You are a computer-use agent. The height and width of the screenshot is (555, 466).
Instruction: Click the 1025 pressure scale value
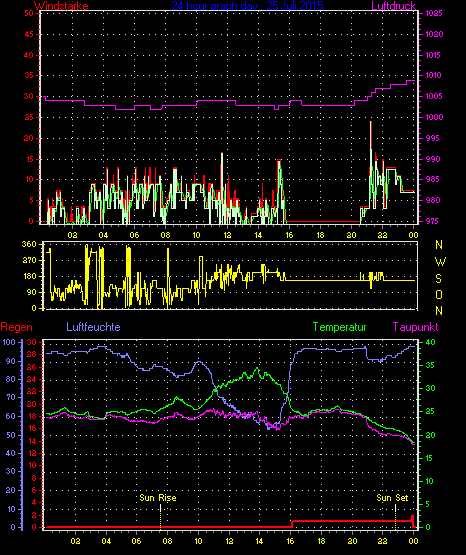pos(434,13)
